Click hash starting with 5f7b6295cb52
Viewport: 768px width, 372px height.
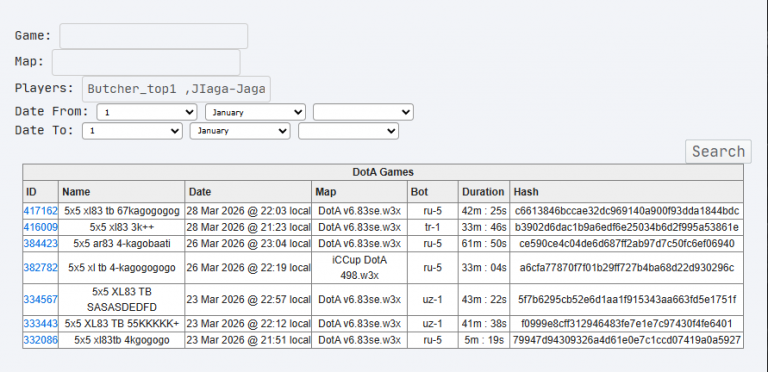pos(626,299)
